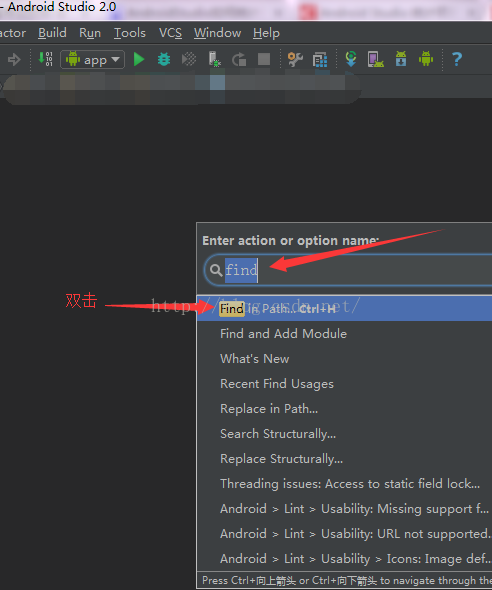The height and width of the screenshot is (590, 492).
Task: Select 'Search Structurally...' result
Action: pyautogui.click(x=344, y=434)
